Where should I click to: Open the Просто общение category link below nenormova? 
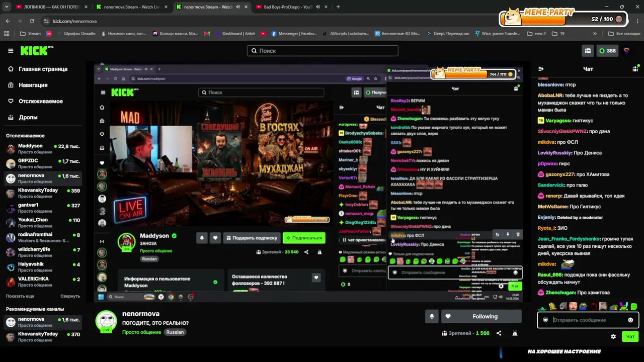pyautogui.click(x=141, y=332)
